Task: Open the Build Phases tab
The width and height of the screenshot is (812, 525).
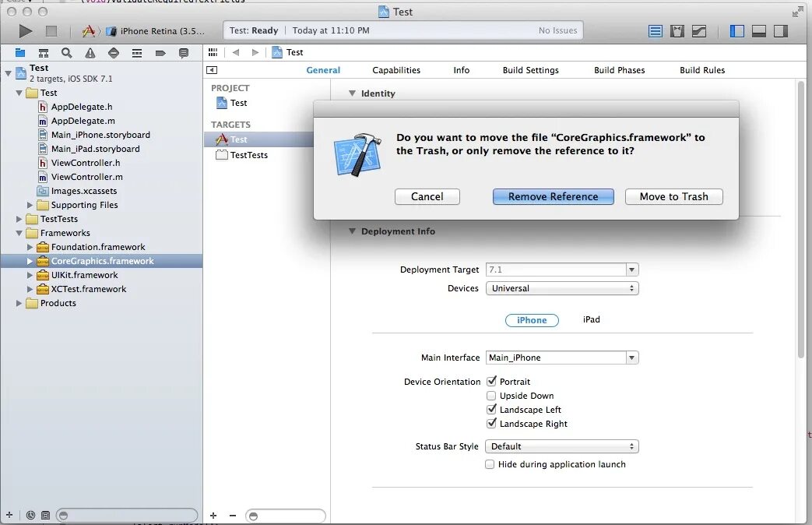Action: click(620, 70)
